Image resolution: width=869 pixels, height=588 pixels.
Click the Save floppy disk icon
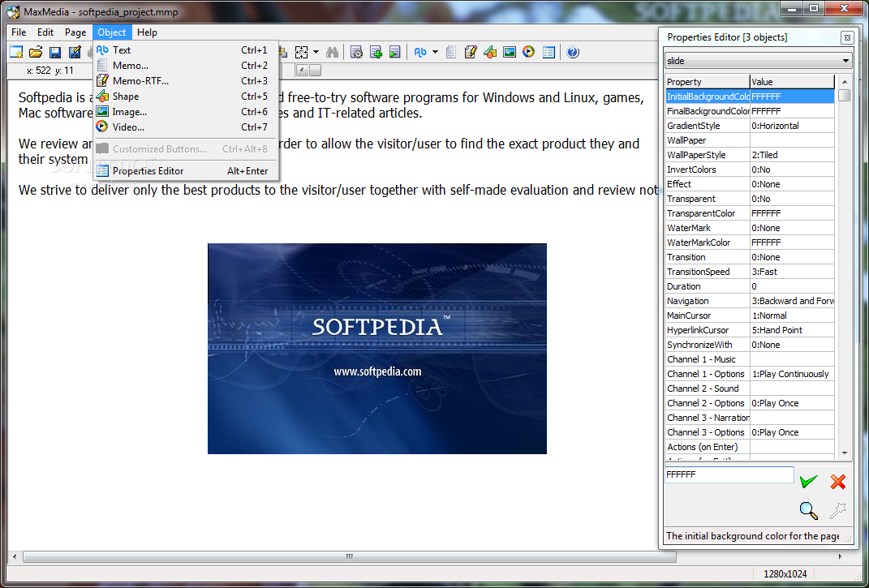(x=55, y=52)
